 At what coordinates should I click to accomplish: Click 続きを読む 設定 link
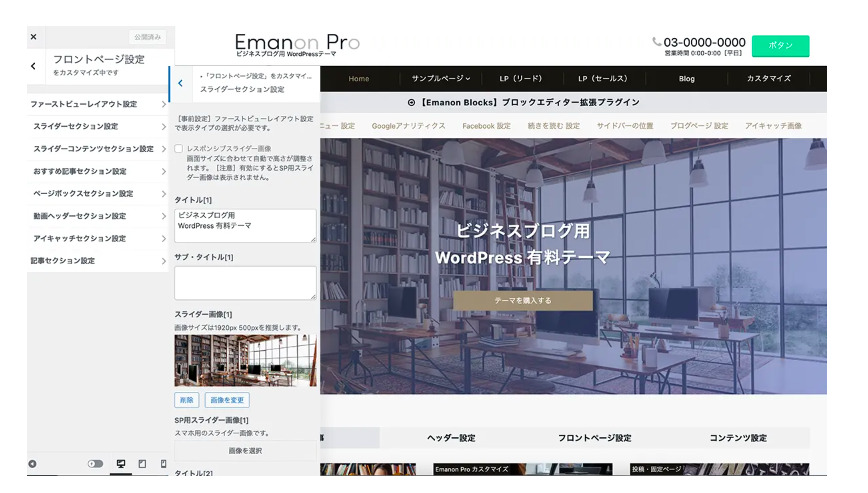click(554, 126)
